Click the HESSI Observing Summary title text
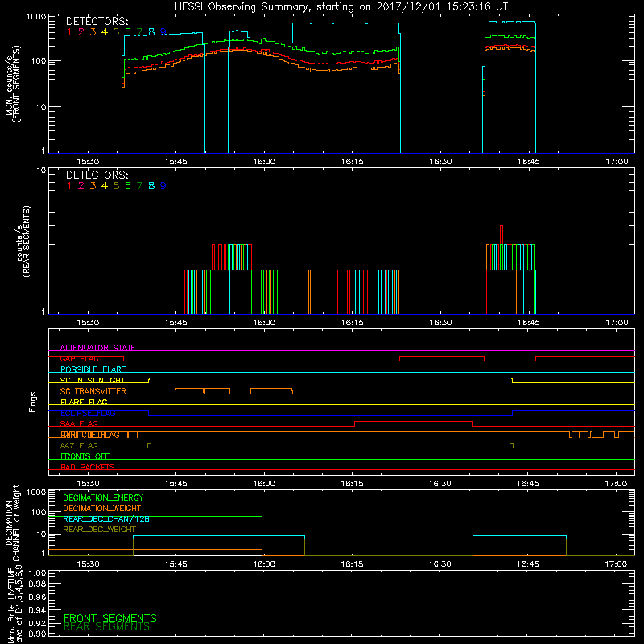Image resolution: width=644 pixels, height=644 pixels. click(x=341, y=7)
